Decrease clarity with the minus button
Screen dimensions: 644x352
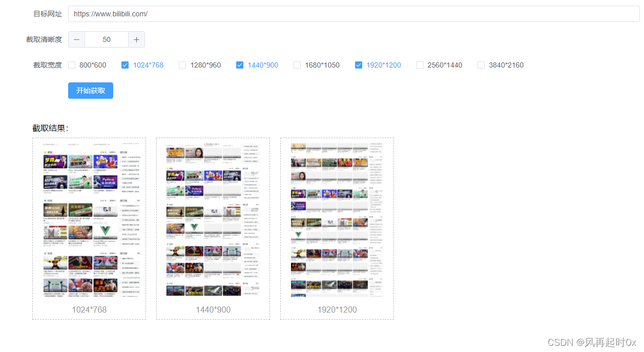(77, 39)
